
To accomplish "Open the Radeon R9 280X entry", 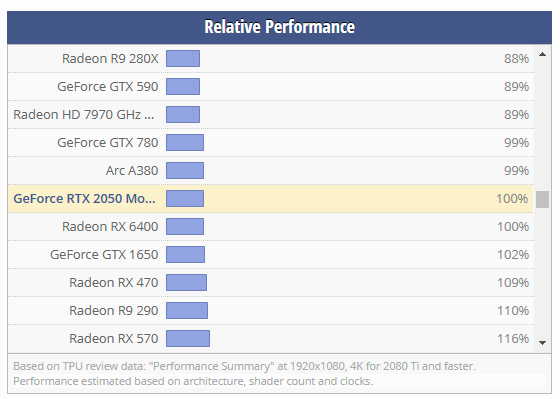I will pos(110,59).
